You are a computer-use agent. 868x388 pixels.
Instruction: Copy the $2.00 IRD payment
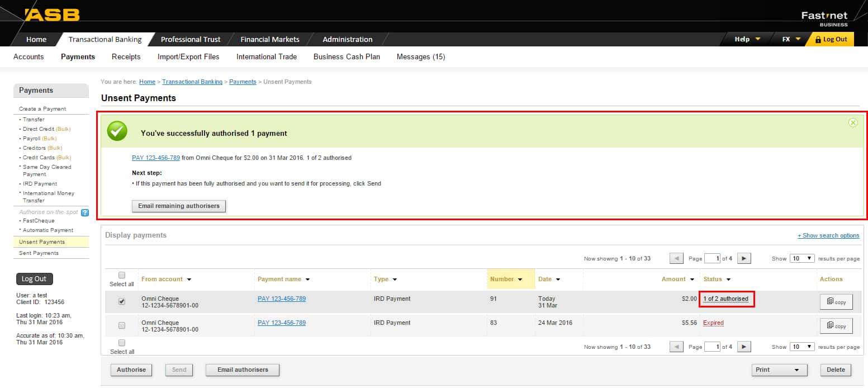836,302
